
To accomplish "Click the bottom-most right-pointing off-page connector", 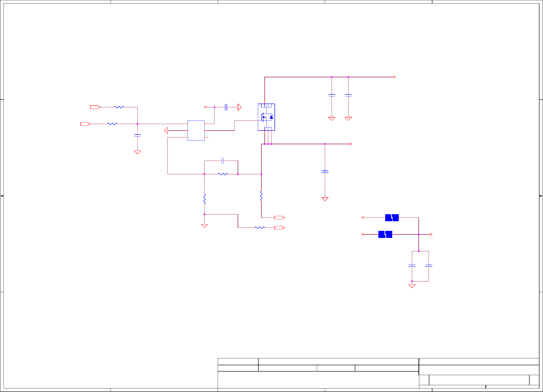I will tap(279, 228).
